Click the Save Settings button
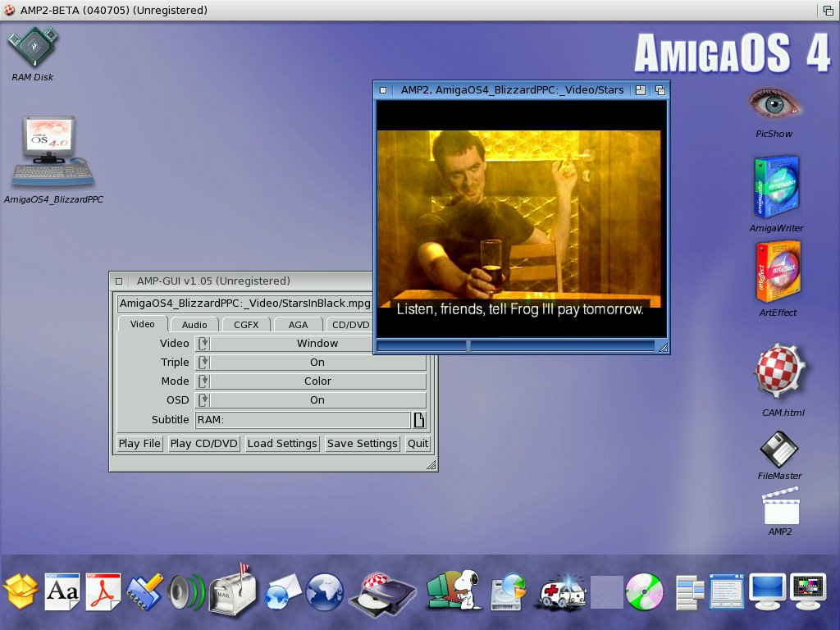 pos(362,444)
